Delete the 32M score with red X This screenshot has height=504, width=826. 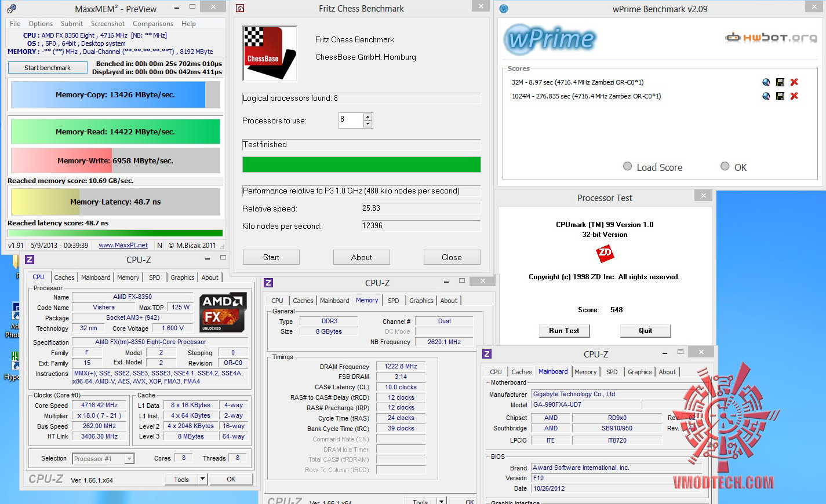[794, 82]
